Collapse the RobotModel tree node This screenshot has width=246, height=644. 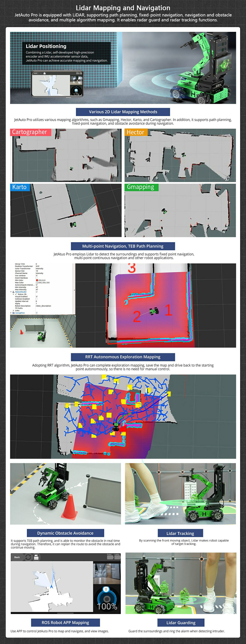(11, 292)
